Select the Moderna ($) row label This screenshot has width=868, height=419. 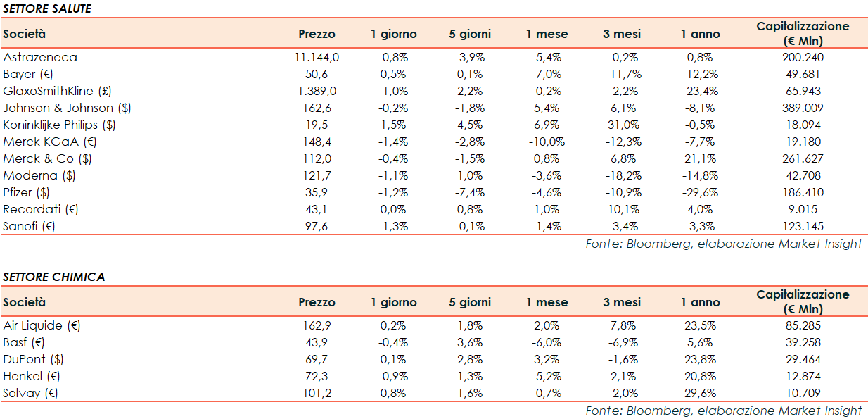coord(39,176)
